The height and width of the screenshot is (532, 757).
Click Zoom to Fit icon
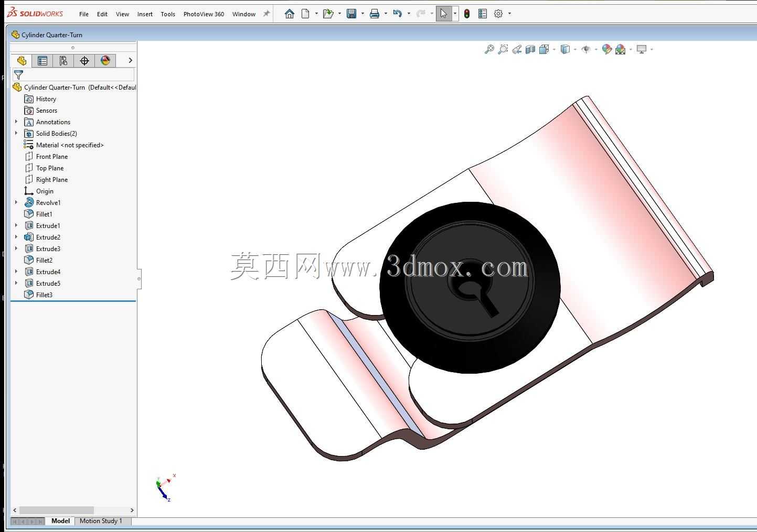click(x=489, y=49)
